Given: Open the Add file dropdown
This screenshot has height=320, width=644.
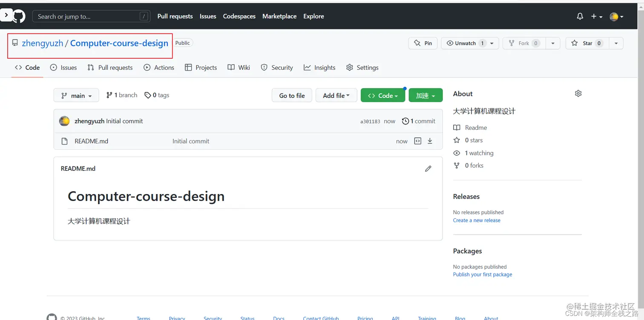Looking at the screenshot, I should tap(336, 95).
